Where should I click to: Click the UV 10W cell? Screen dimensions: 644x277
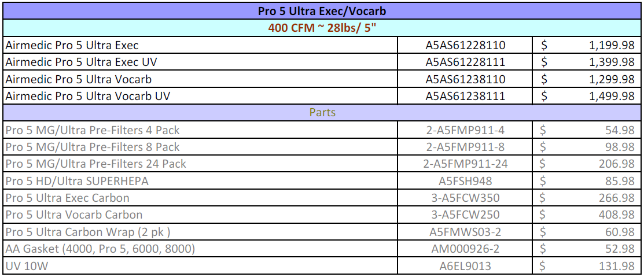pos(200,266)
